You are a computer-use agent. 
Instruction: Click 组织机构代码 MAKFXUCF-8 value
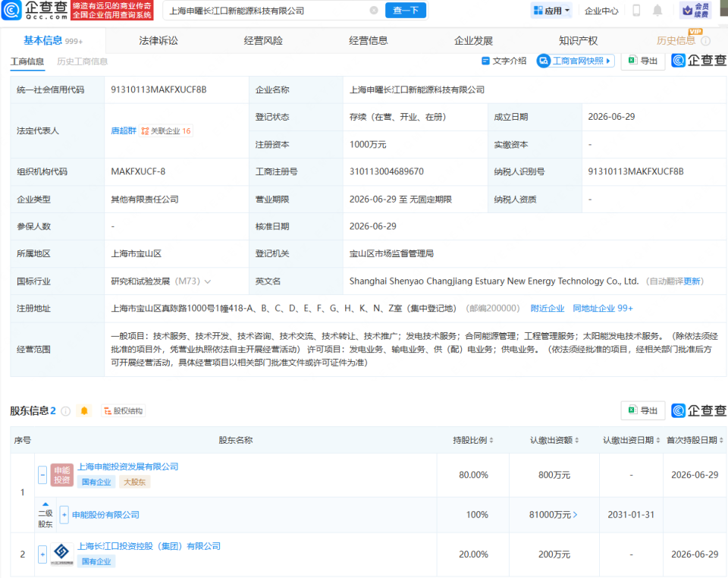click(138, 171)
